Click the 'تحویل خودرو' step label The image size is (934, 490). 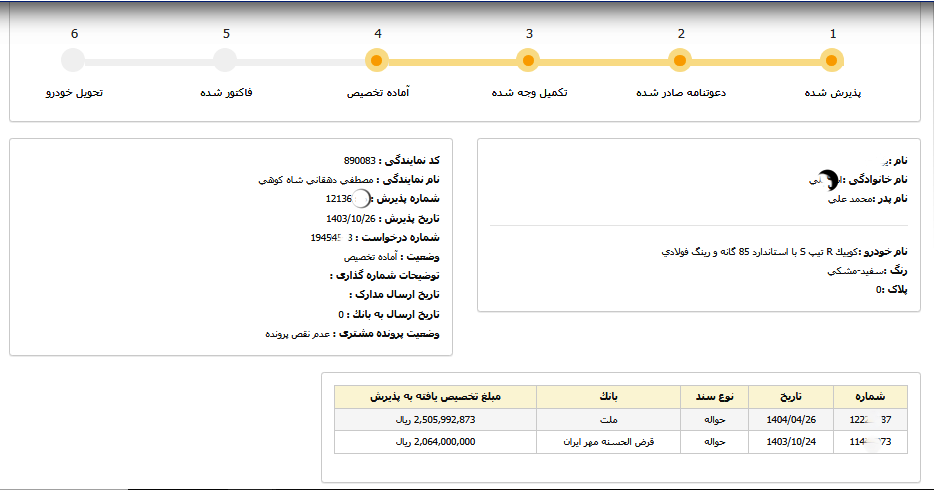click(x=74, y=92)
